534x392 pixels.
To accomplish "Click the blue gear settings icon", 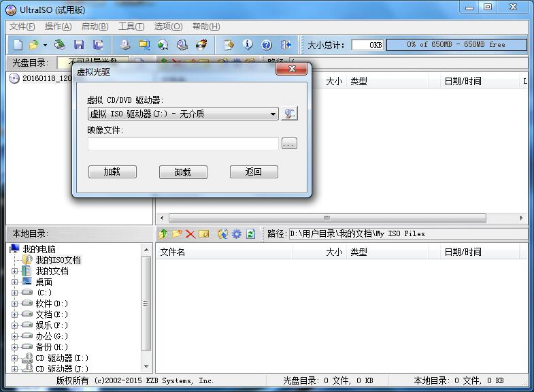I will (x=237, y=233).
